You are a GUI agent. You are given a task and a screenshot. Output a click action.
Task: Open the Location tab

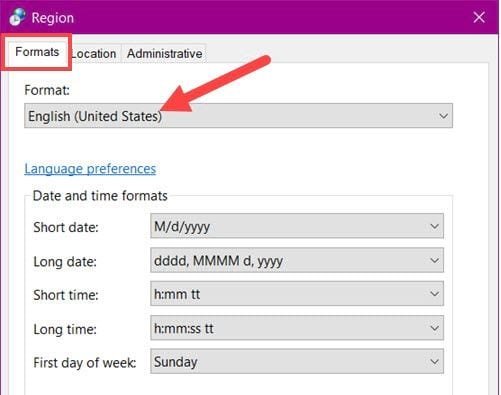pos(94,54)
